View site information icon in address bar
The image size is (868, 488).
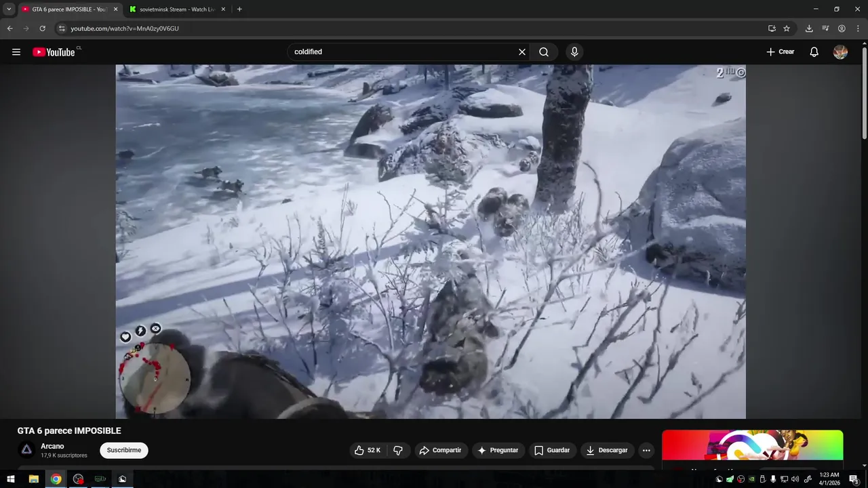click(x=62, y=28)
